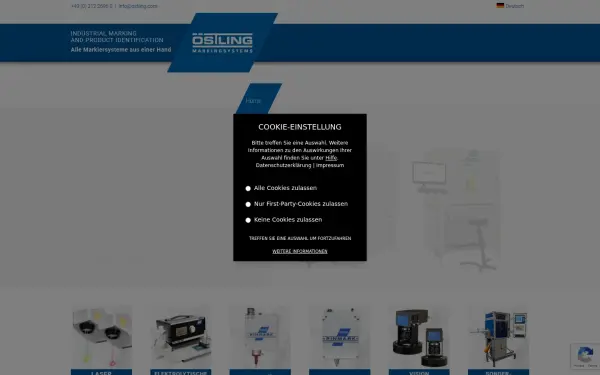Image resolution: width=600 pixels, height=375 pixels.
Task: Open the Sonder machine product thumbnail
Action: pyautogui.click(x=499, y=337)
